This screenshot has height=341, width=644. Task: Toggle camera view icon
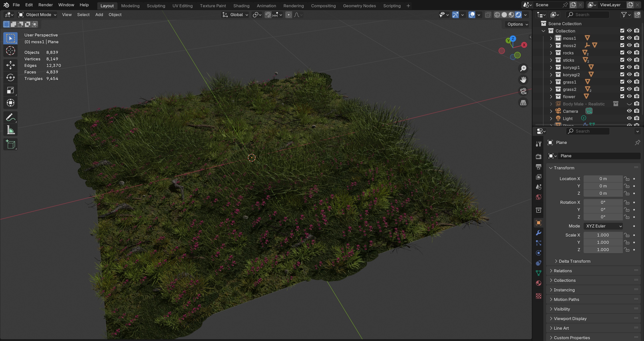point(523,91)
